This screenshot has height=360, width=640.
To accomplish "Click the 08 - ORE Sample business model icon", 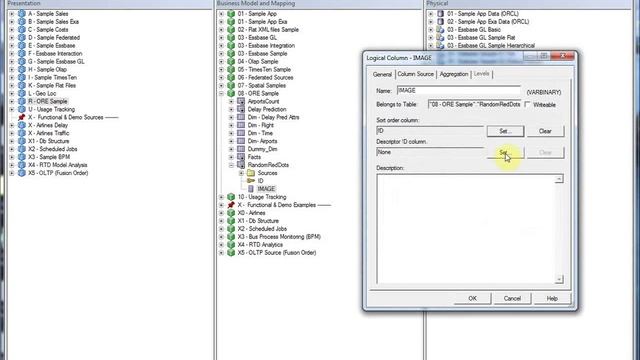I will 231,93.
